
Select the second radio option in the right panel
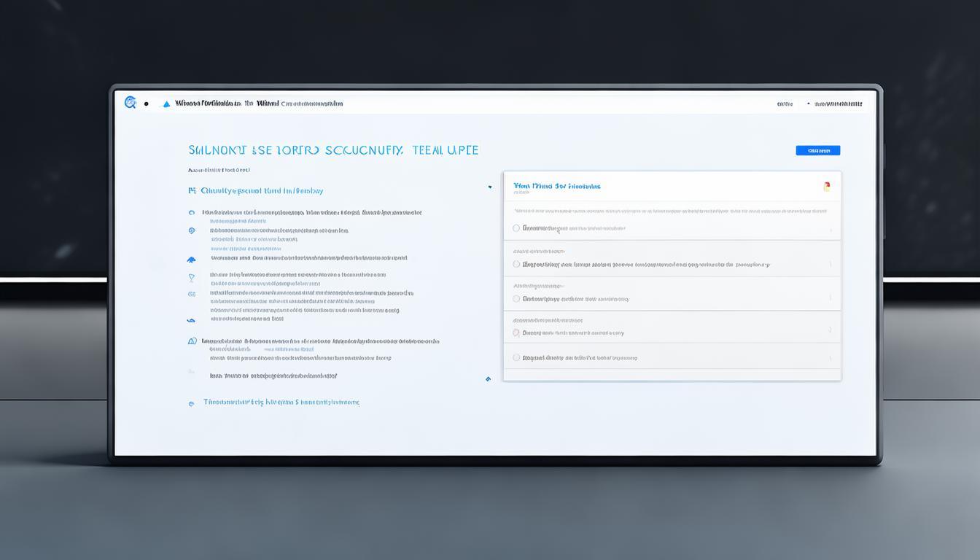(516, 265)
